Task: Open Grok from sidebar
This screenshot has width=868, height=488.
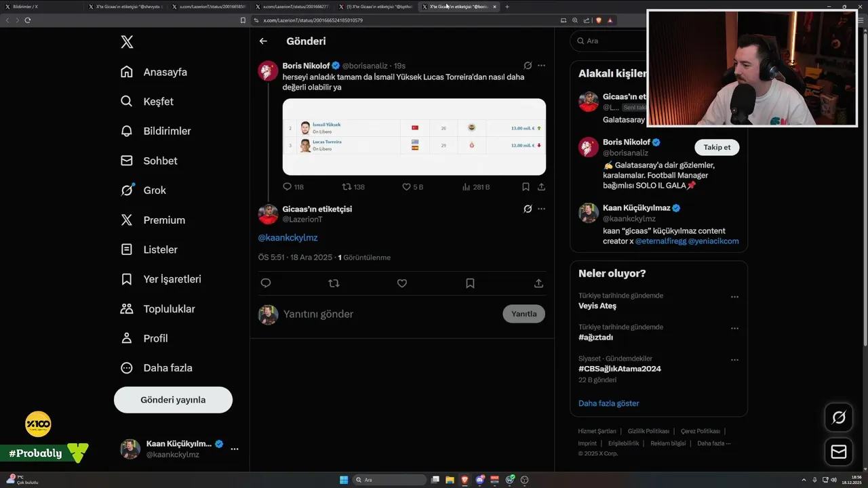Action: 143,190
